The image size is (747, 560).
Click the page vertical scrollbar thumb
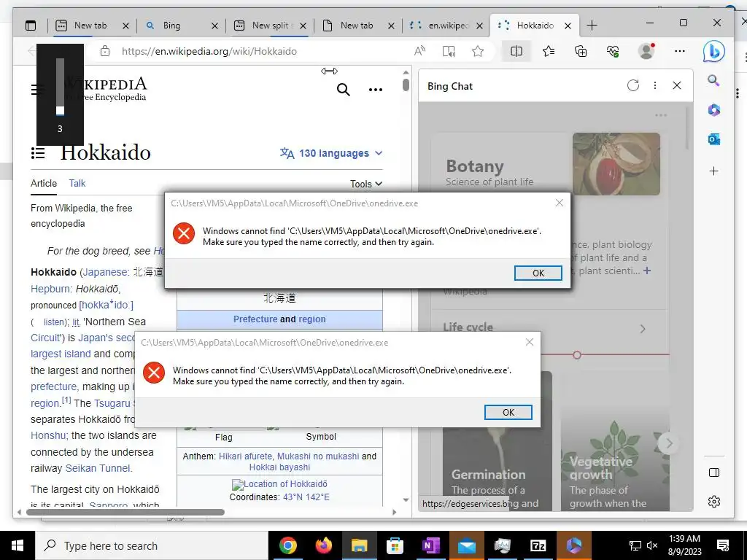coord(406,85)
